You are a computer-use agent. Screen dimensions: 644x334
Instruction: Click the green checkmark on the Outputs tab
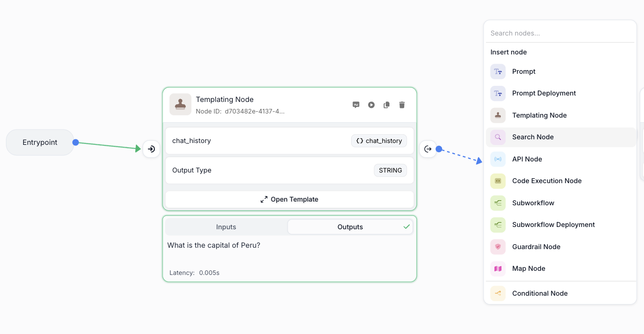[x=407, y=227]
